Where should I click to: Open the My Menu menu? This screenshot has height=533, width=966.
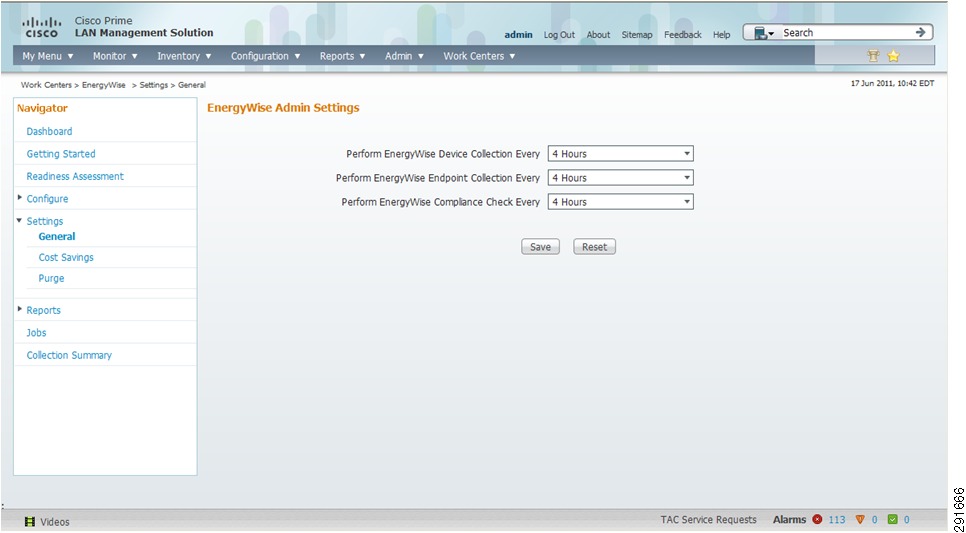coord(48,55)
